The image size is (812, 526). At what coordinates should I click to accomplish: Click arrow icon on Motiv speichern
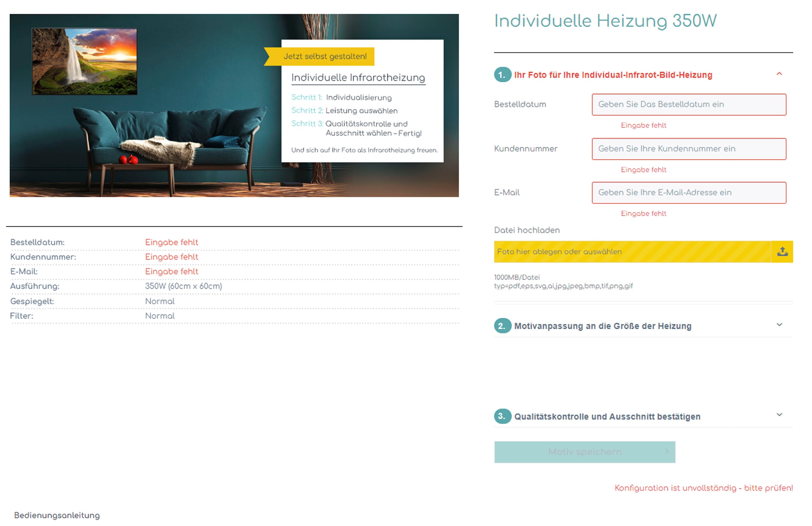tap(667, 452)
